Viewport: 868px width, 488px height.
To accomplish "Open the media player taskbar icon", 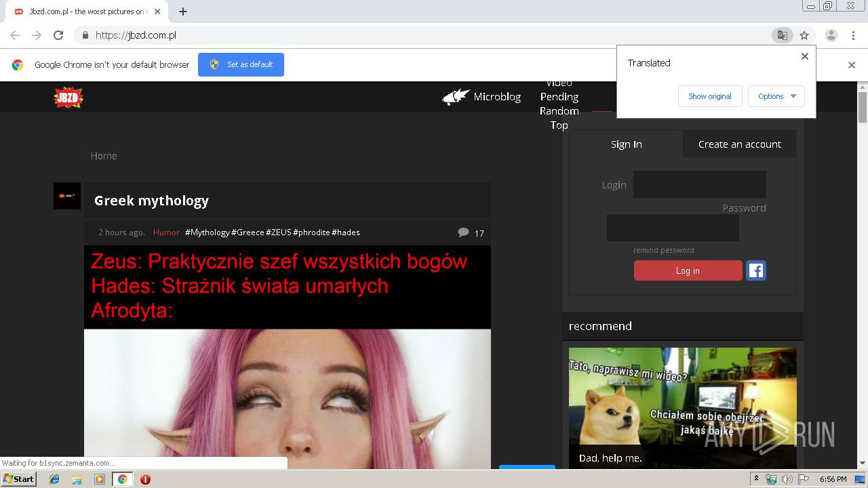I will coord(100,479).
